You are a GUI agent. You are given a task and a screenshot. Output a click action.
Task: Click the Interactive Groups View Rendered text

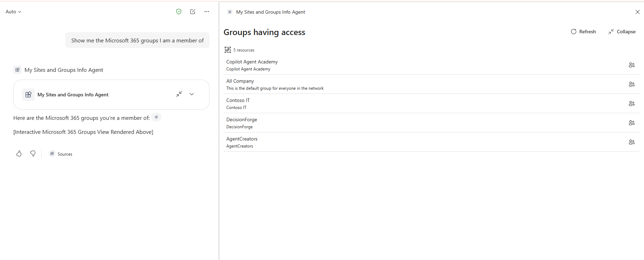tap(83, 132)
